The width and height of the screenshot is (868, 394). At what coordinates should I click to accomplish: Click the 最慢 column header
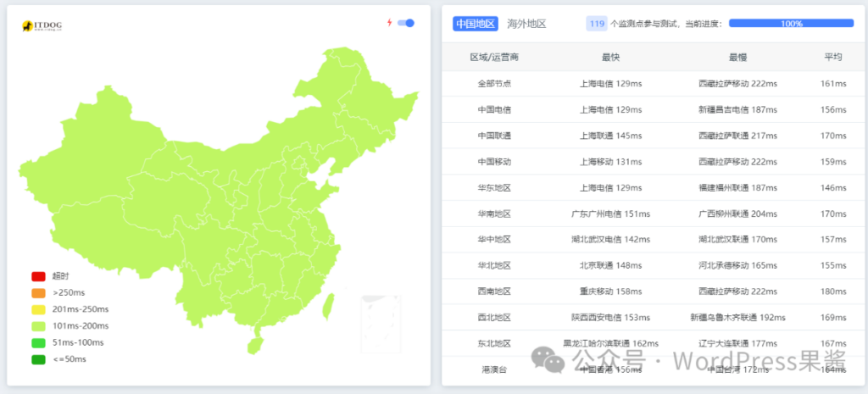pos(738,57)
